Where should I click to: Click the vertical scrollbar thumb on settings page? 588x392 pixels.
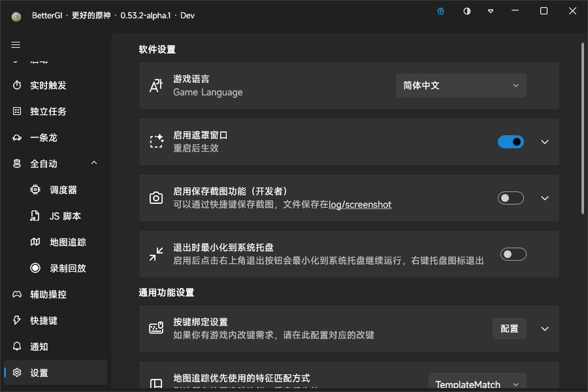(x=583, y=128)
